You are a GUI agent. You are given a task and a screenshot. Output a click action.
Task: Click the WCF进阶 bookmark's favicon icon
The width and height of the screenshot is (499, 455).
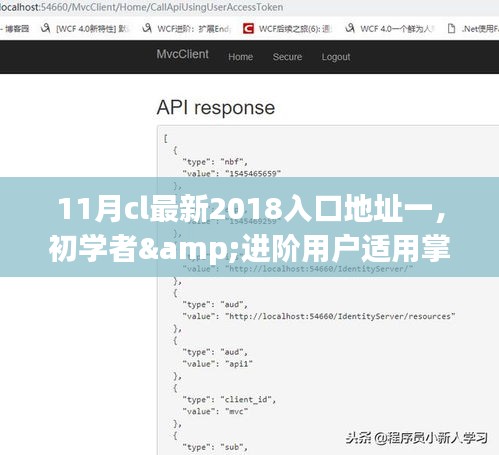click(x=147, y=28)
